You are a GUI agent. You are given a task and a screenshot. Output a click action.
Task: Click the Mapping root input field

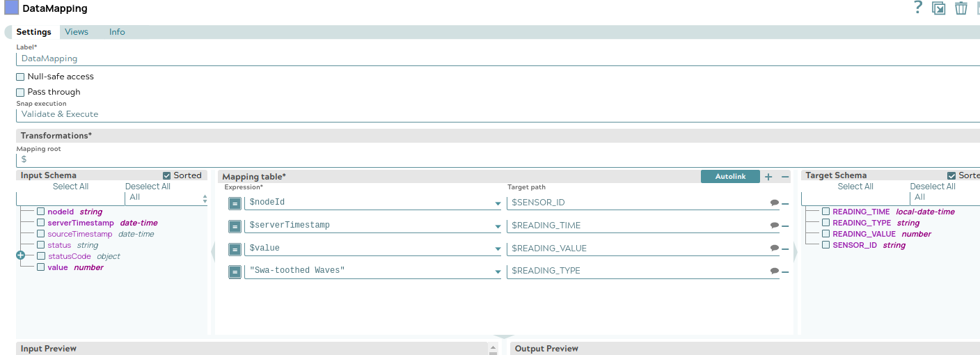(x=487, y=159)
